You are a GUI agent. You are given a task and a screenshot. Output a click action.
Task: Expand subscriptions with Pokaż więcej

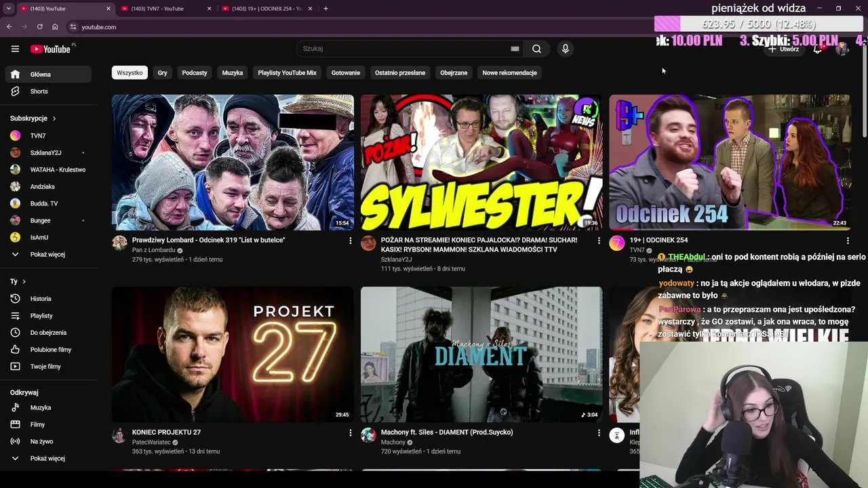point(47,255)
